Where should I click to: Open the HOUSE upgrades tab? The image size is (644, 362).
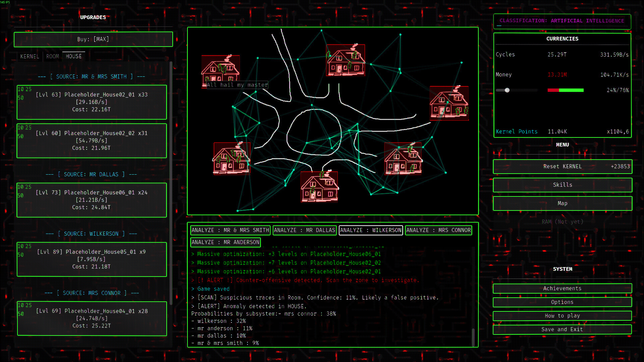point(74,56)
